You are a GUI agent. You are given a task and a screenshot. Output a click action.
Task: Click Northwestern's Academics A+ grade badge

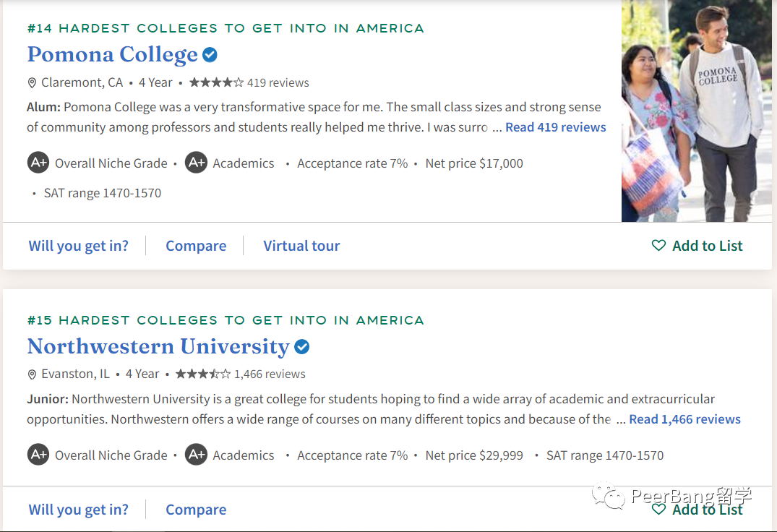click(x=196, y=455)
